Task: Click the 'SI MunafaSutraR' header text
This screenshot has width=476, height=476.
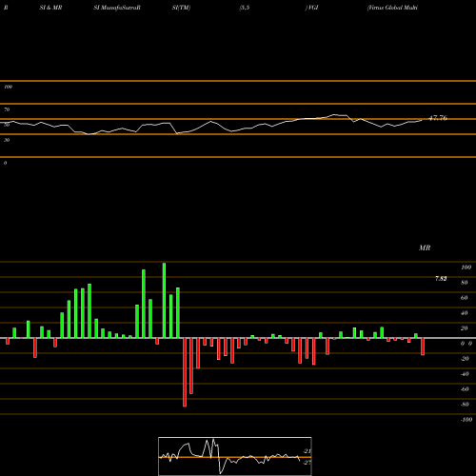Action: [x=117, y=8]
